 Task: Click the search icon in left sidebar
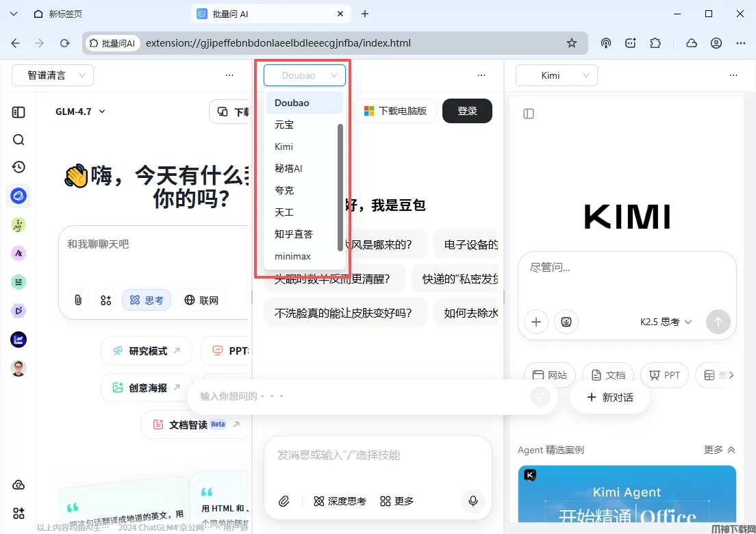18,140
